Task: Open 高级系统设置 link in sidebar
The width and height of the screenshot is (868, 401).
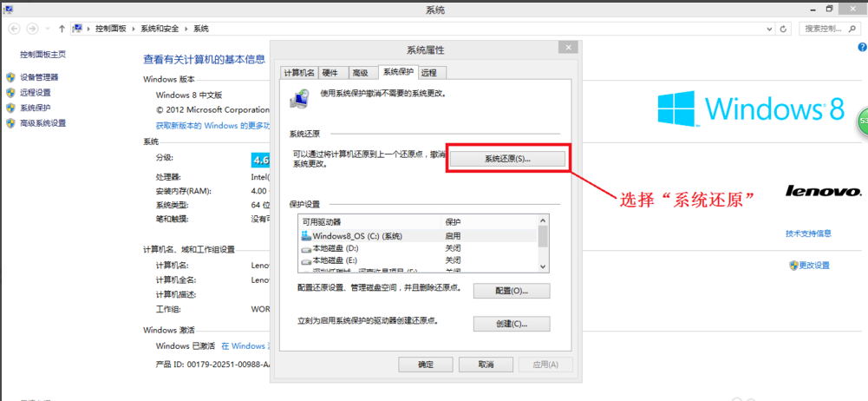Action: [43, 123]
